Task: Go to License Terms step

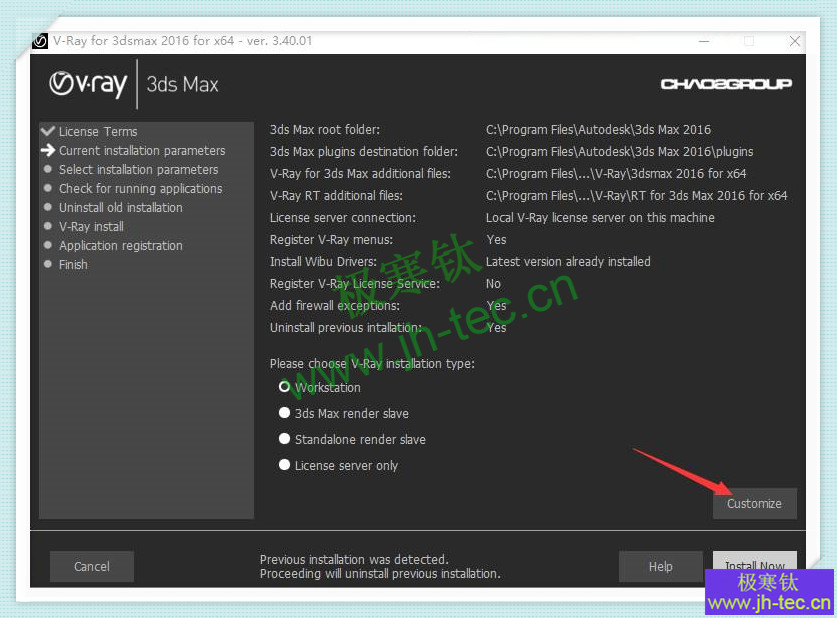Action: tap(98, 131)
